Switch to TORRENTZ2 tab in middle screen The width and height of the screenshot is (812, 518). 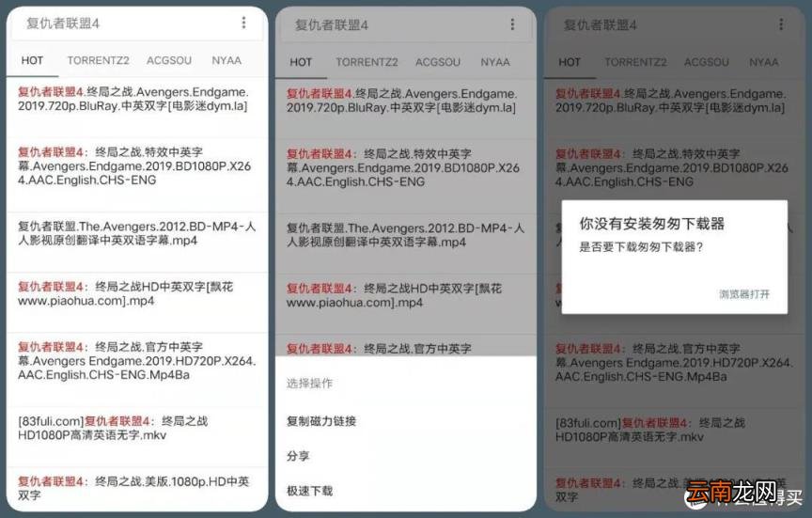(x=367, y=62)
